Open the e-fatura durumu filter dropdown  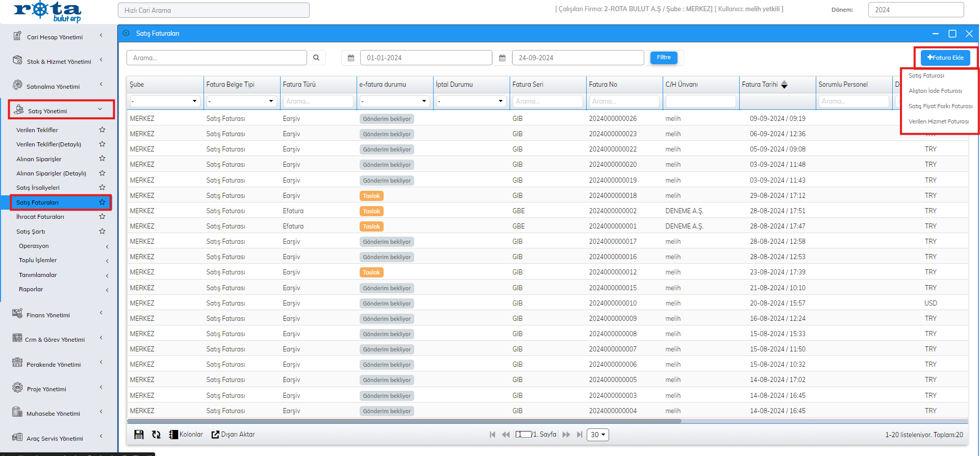[x=394, y=101]
